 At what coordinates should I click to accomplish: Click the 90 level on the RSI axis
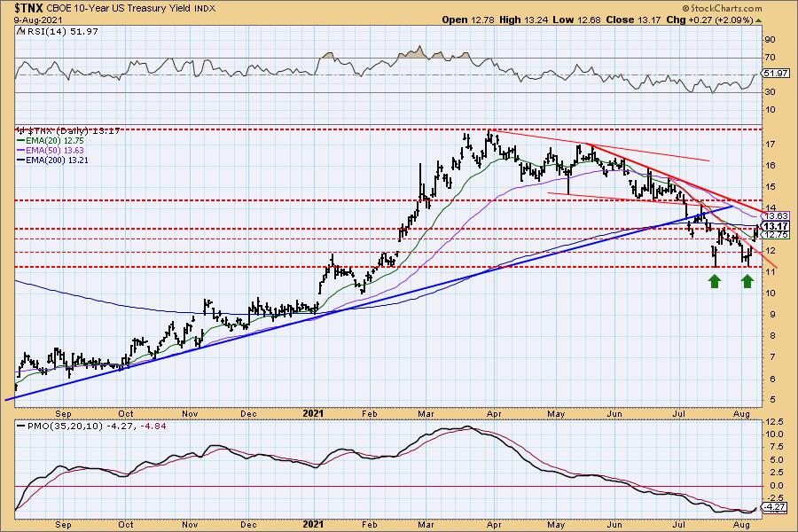770,40
